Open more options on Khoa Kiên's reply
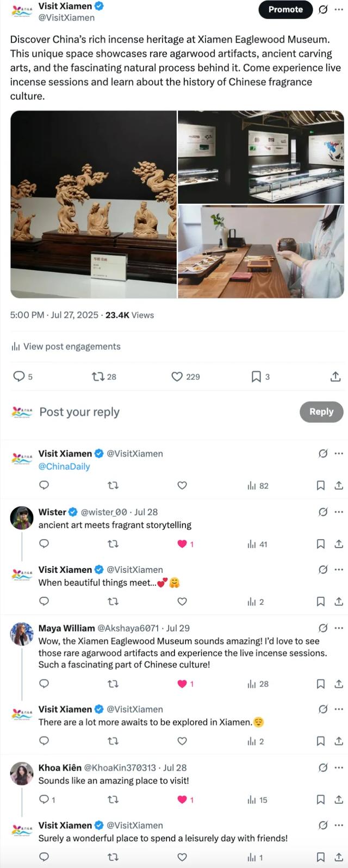This screenshot has height=868, width=348. [x=339, y=768]
